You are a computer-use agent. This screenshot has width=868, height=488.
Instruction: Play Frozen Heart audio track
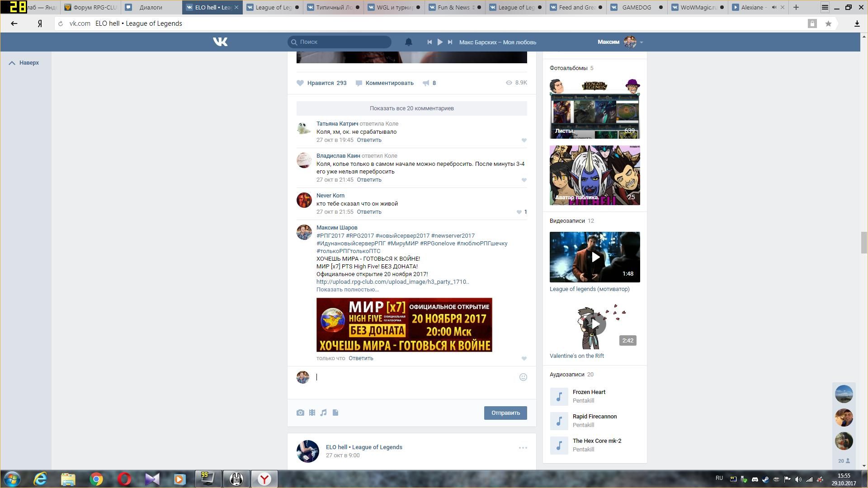[559, 397]
